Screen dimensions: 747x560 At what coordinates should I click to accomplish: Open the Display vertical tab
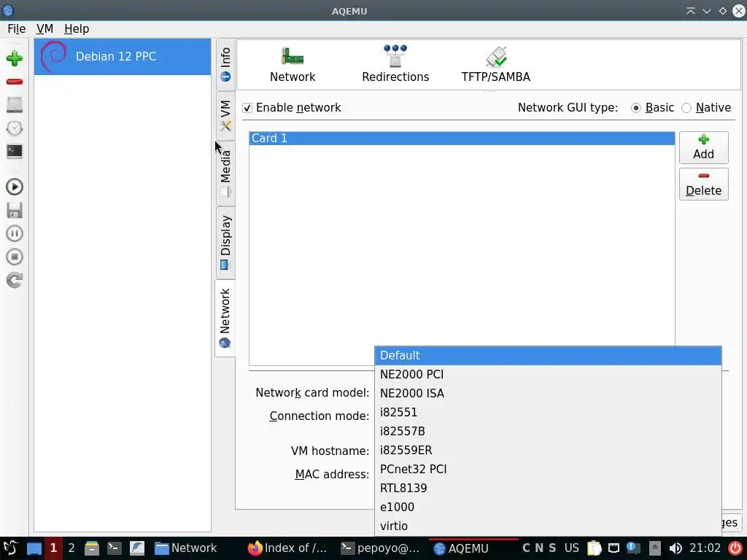coord(225,242)
